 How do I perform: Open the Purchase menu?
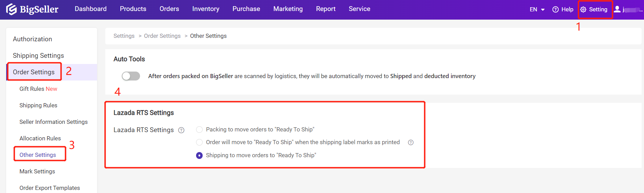click(246, 9)
